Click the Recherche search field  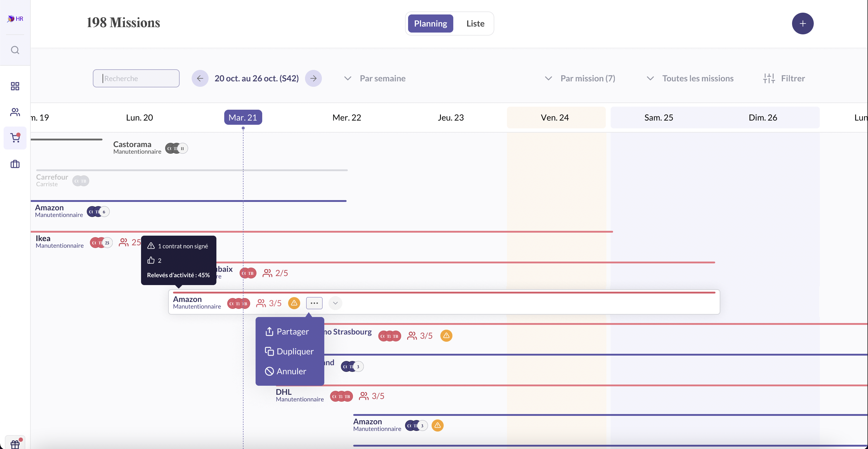(x=136, y=78)
